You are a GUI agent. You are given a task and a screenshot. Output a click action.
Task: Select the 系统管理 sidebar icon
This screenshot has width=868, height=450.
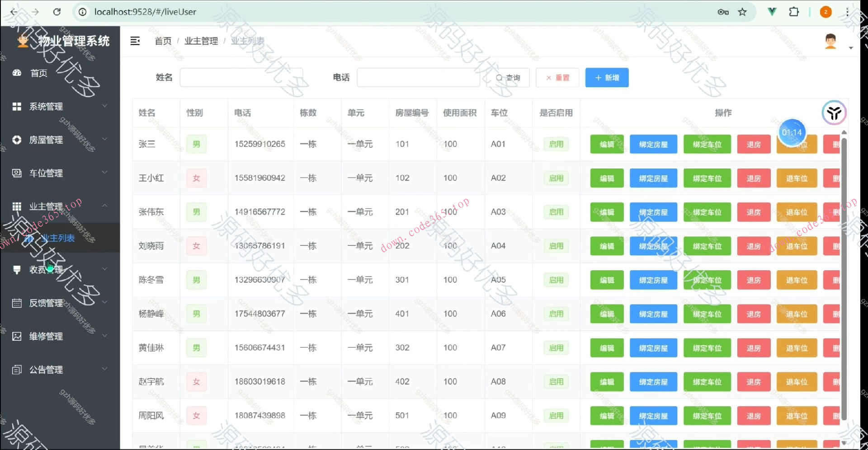click(x=17, y=106)
